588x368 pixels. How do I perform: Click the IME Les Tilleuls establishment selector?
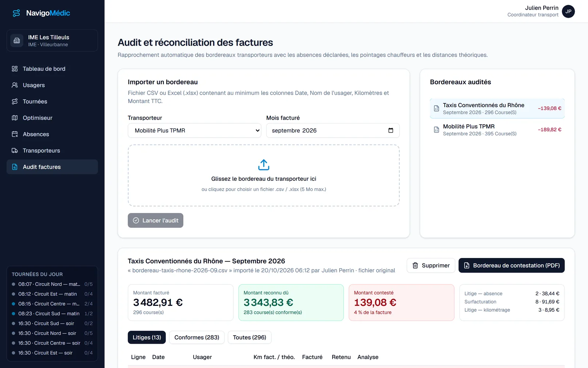[52, 40]
